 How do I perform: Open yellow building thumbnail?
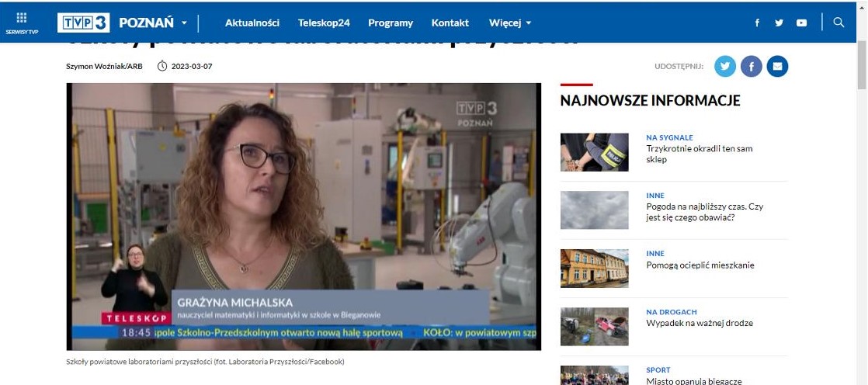(x=594, y=269)
